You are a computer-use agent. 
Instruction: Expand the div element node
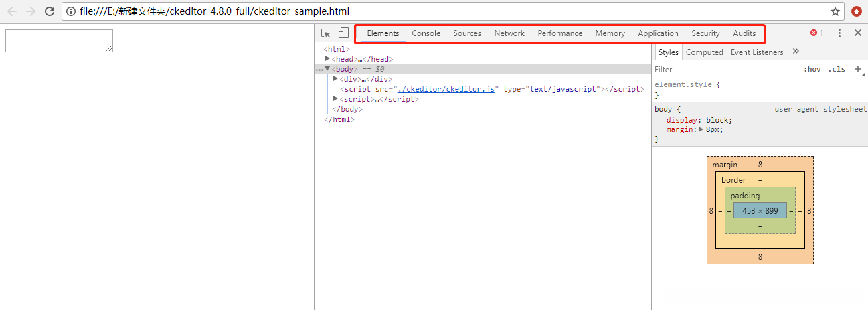click(x=335, y=79)
